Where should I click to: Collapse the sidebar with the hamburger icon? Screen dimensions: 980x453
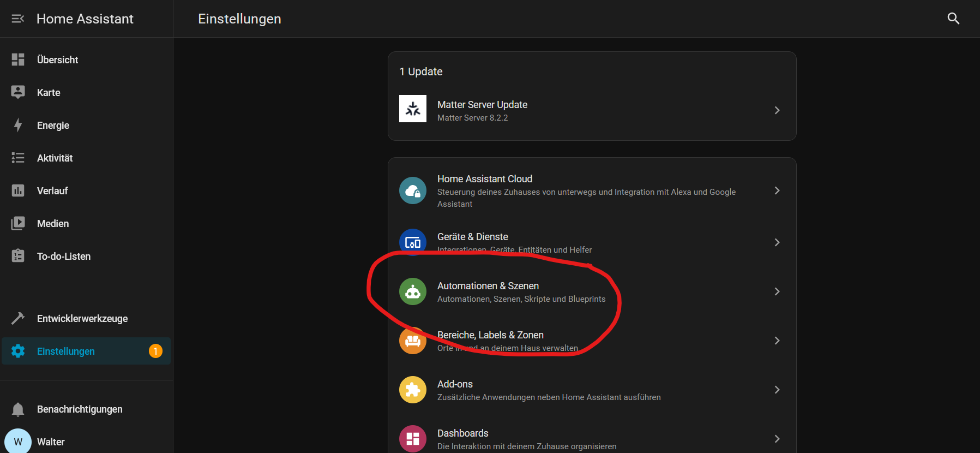click(18, 19)
